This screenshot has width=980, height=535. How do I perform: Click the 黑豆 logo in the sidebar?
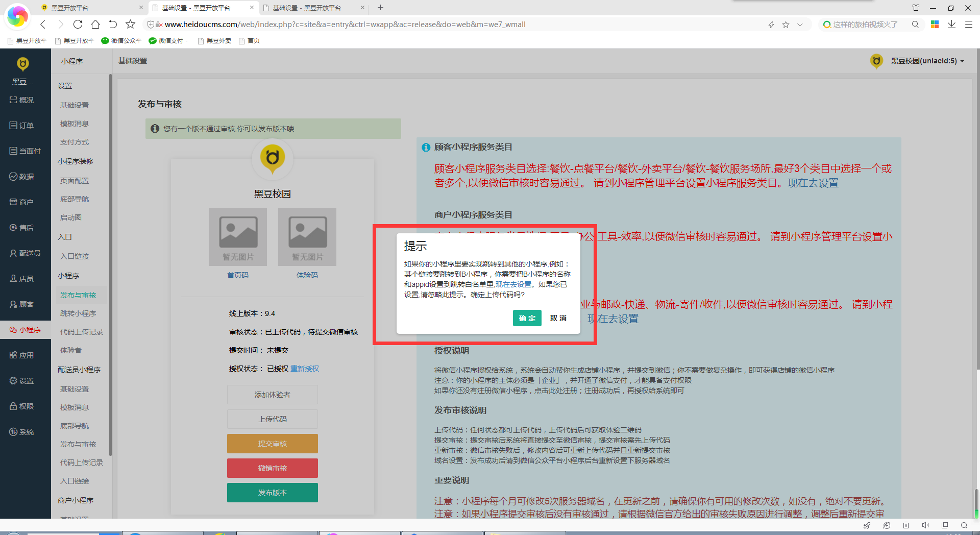pos(23,64)
